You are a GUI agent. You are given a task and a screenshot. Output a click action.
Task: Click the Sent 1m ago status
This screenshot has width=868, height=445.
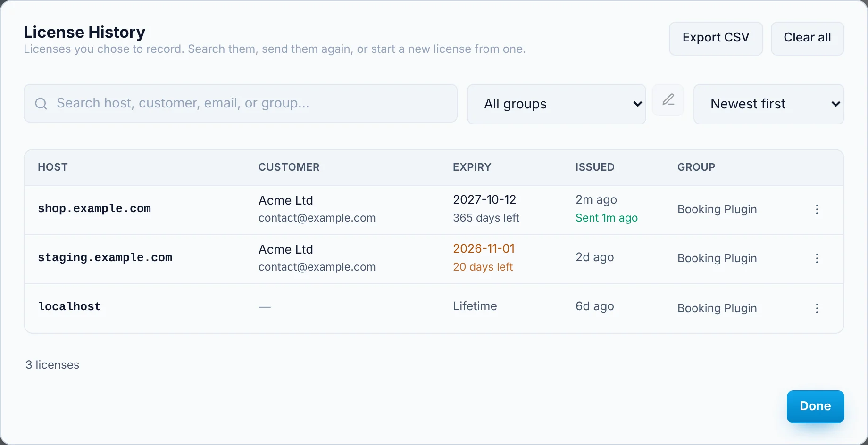click(x=607, y=218)
